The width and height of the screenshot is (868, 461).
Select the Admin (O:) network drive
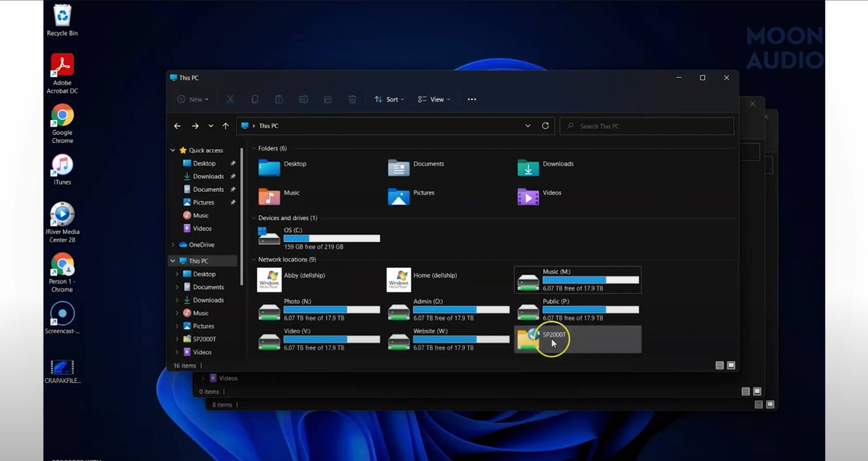[x=448, y=310]
